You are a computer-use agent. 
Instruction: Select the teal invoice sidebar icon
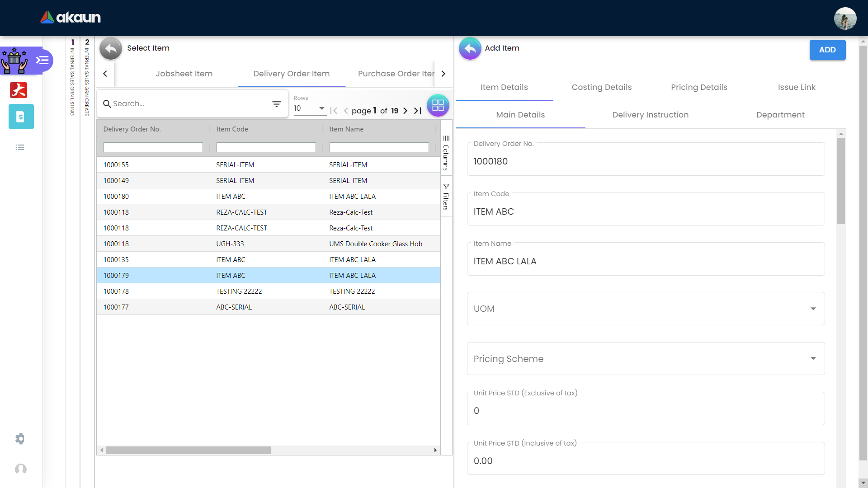[x=21, y=117]
